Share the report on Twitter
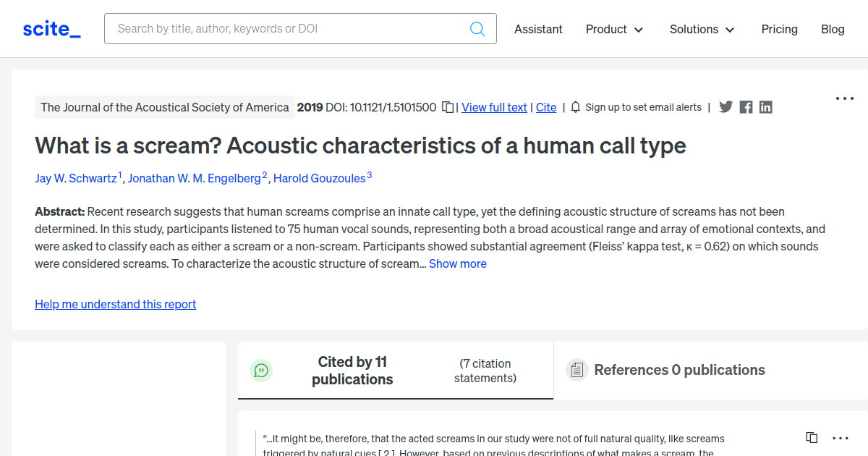 (726, 107)
